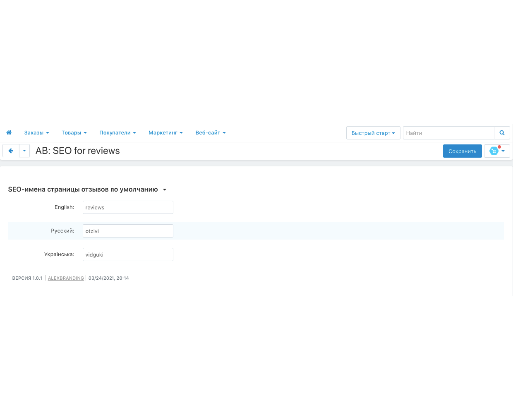Expand the Веб-сайт menu

211,133
